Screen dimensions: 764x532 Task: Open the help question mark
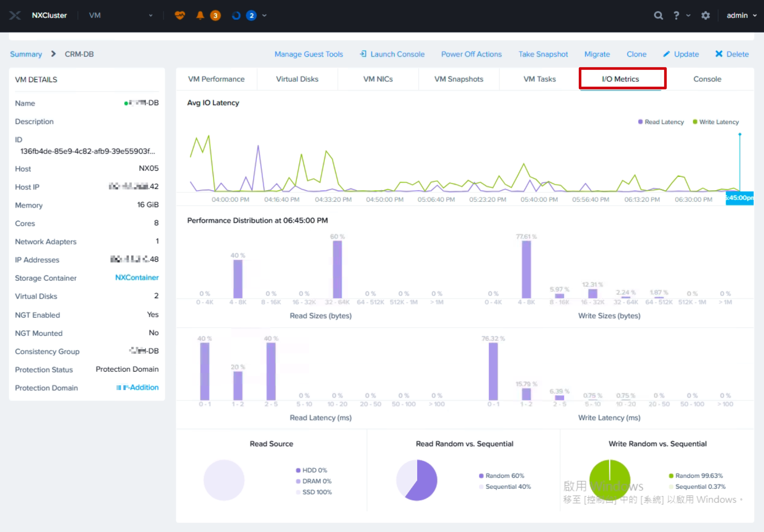click(676, 15)
